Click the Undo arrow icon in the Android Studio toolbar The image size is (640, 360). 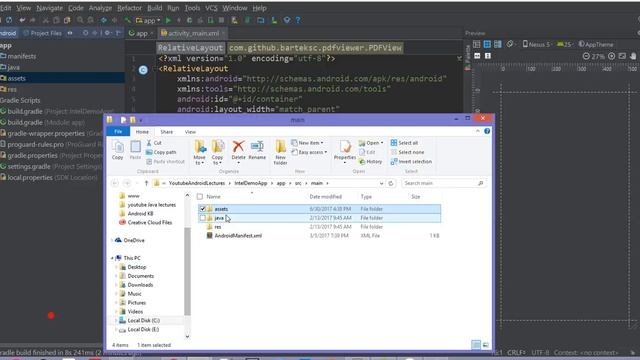22,20
